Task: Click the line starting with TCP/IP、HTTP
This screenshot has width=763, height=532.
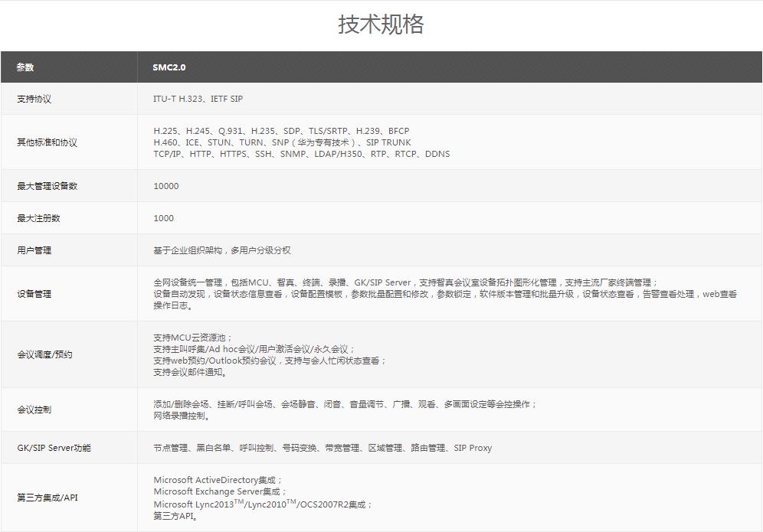Action: click(x=301, y=154)
